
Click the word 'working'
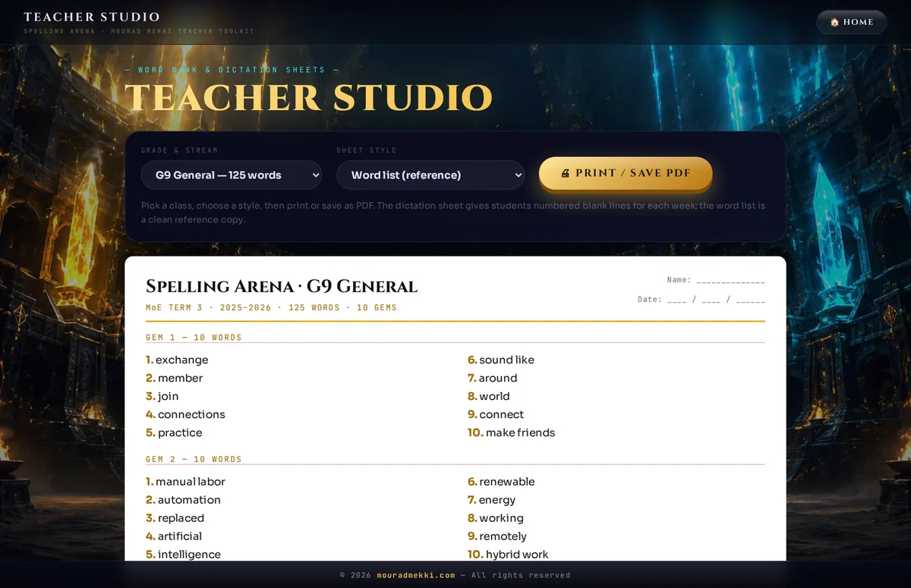pos(501,518)
